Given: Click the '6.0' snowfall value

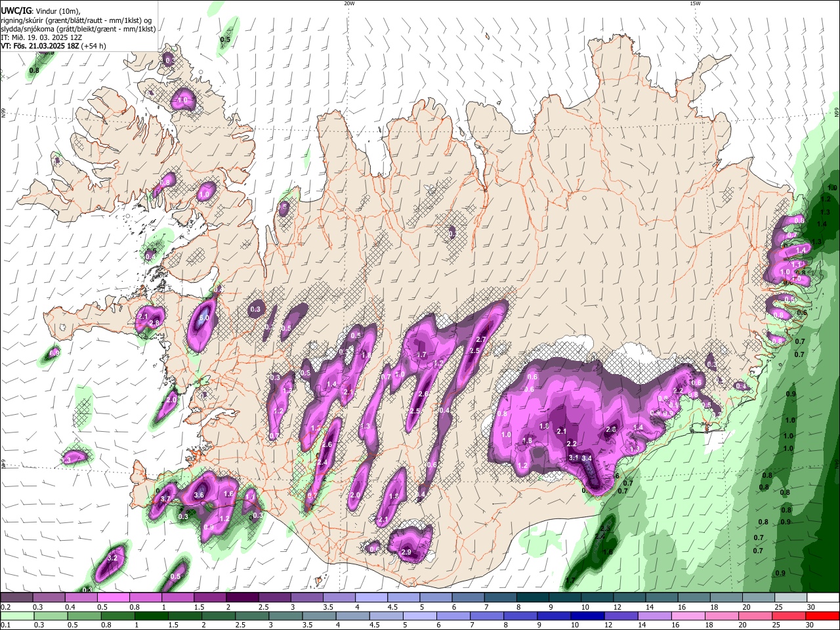Looking at the screenshot, I should point(203,318).
